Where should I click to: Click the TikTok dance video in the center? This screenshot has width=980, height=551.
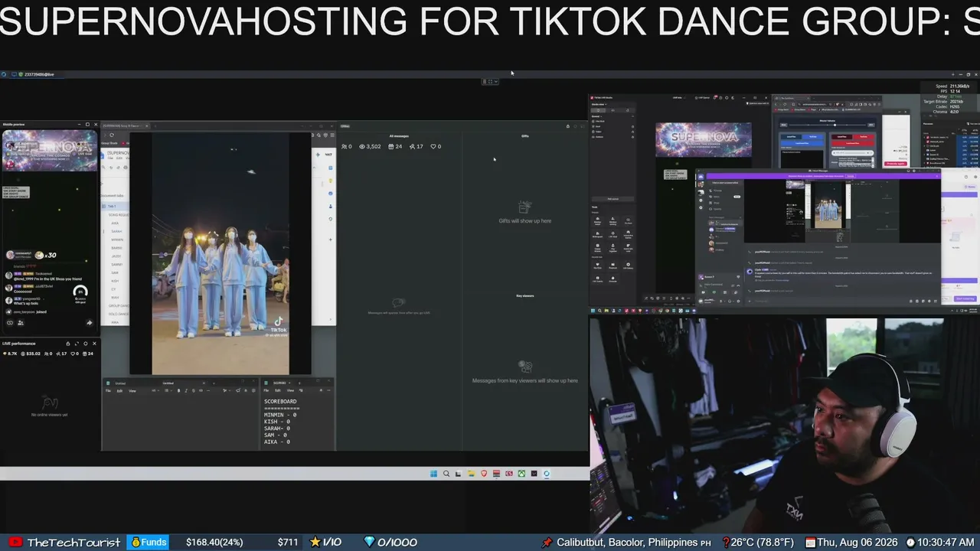coord(220,254)
